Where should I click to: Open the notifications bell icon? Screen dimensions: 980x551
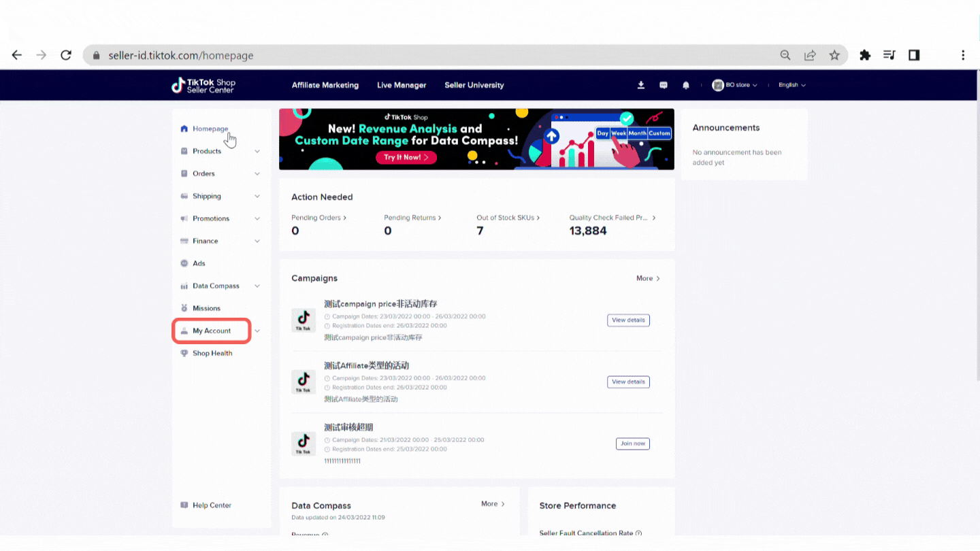click(686, 85)
